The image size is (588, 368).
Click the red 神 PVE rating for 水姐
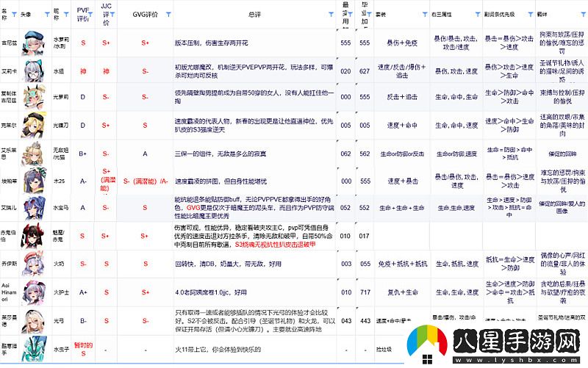point(83,71)
